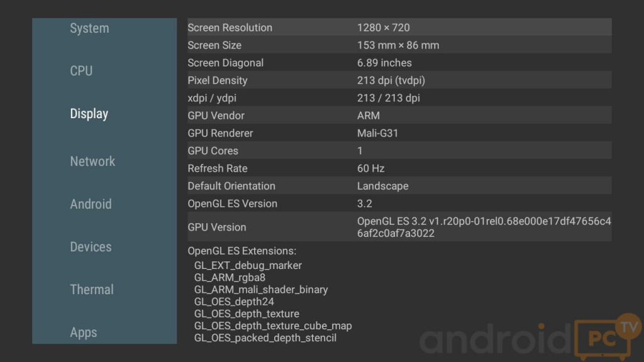This screenshot has height=362, width=644.
Task: Click the Pixel Density row
Action: pyautogui.click(x=399, y=80)
